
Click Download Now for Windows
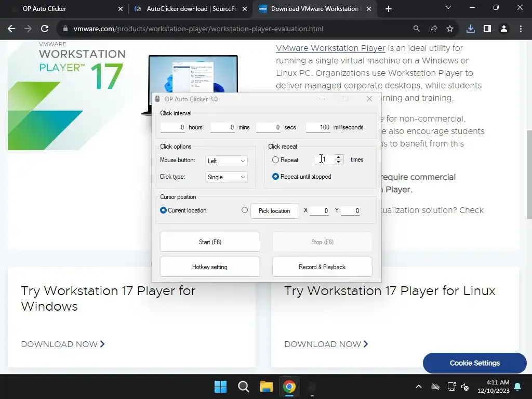tap(63, 344)
